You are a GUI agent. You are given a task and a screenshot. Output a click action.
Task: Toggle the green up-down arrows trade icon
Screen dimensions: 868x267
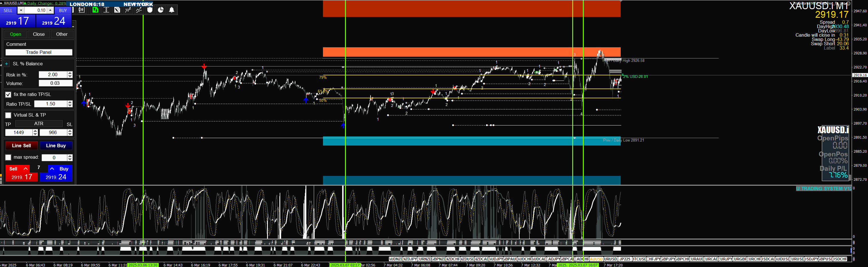pyautogui.click(x=95, y=10)
